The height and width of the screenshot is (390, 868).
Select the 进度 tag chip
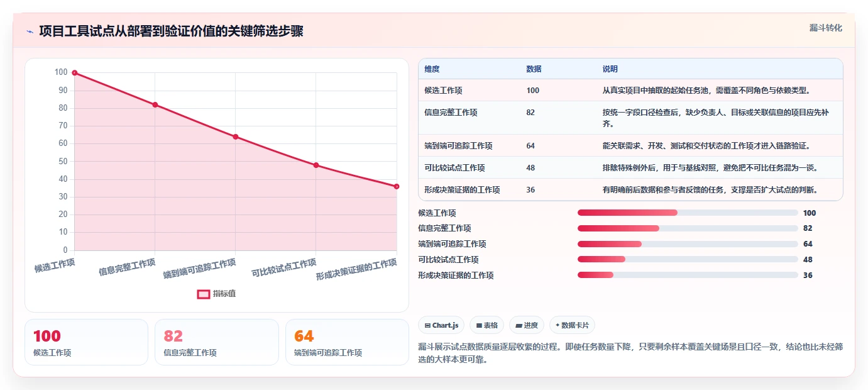click(527, 325)
